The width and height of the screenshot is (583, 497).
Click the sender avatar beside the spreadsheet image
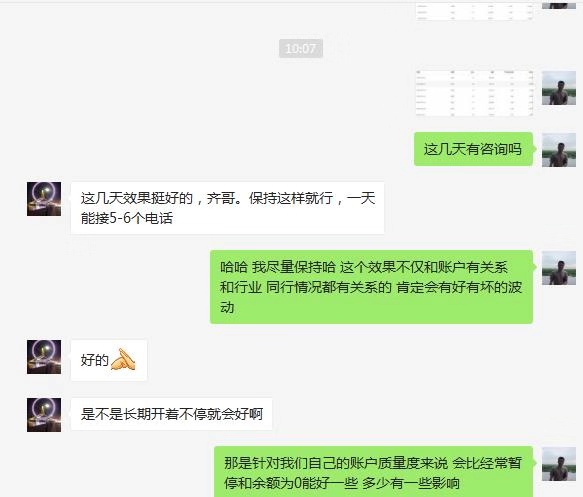pos(559,88)
